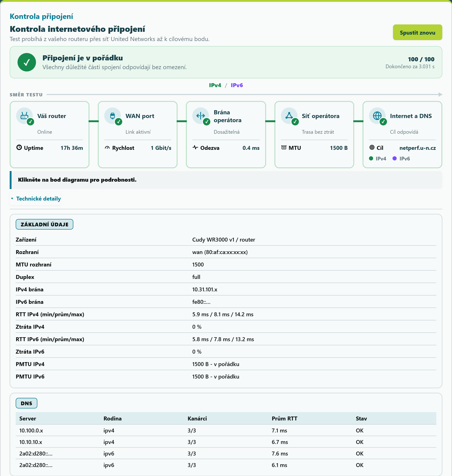The image size is (452, 476).
Task: Select the Brána operátora gateway icon
Action: click(x=201, y=116)
